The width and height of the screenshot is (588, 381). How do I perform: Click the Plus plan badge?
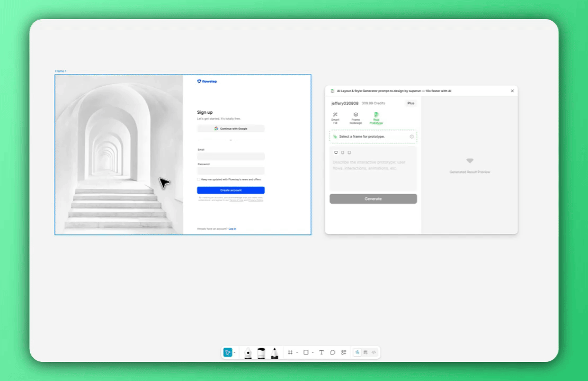click(411, 103)
